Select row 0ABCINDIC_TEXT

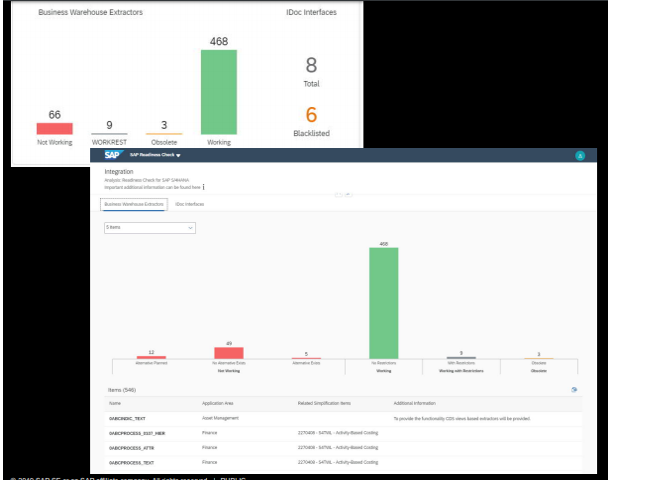(343, 418)
